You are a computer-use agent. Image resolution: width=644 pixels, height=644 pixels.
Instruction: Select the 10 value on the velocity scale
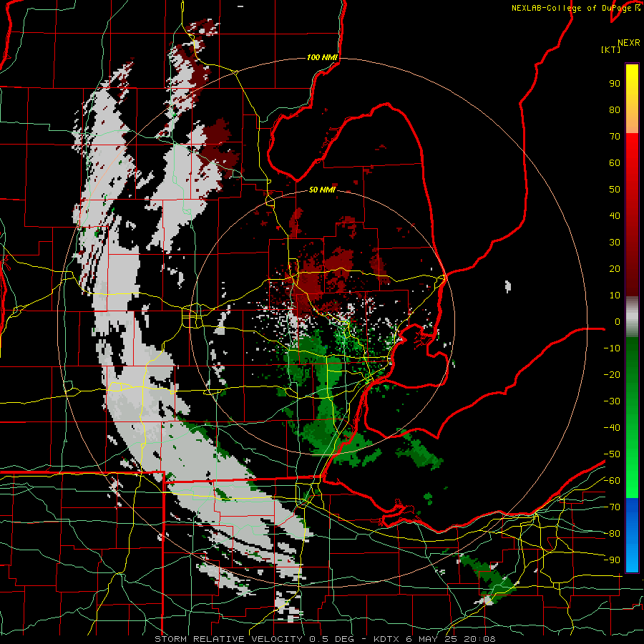(615, 296)
